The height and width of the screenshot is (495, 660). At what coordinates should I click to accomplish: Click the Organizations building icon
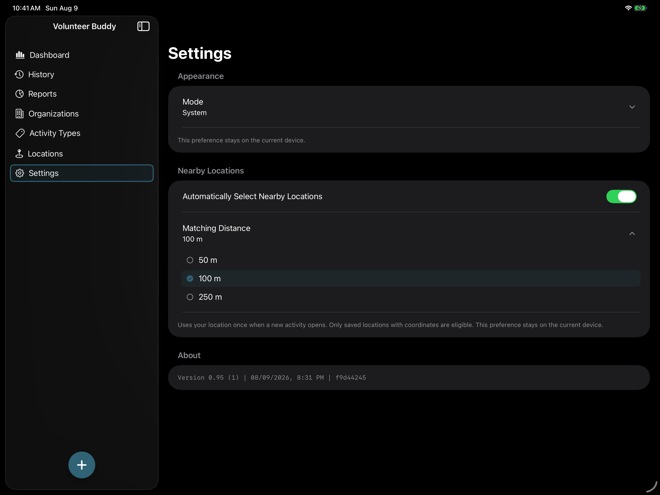(19, 114)
